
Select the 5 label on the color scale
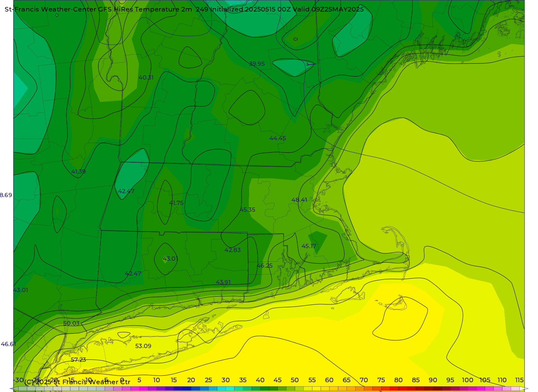pos(139,380)
